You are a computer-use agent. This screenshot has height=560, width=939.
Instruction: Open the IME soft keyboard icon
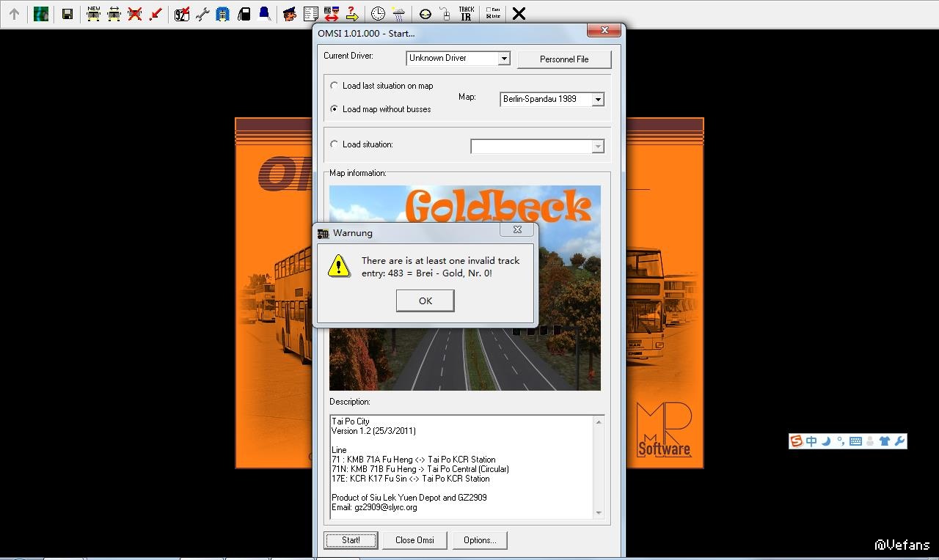point(855,441)
